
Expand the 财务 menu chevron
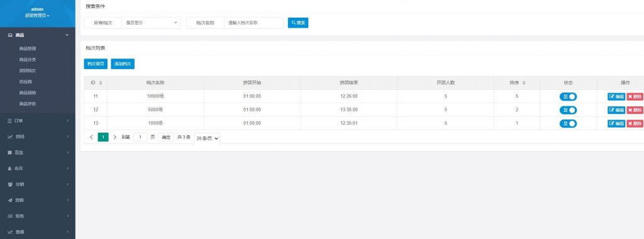click(67, 216)
